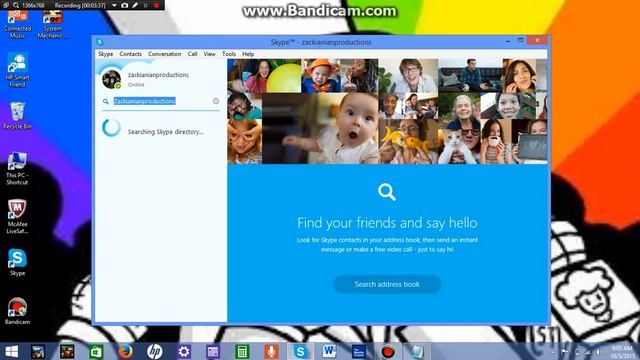Open the Call menu

[x=192, y=54]
